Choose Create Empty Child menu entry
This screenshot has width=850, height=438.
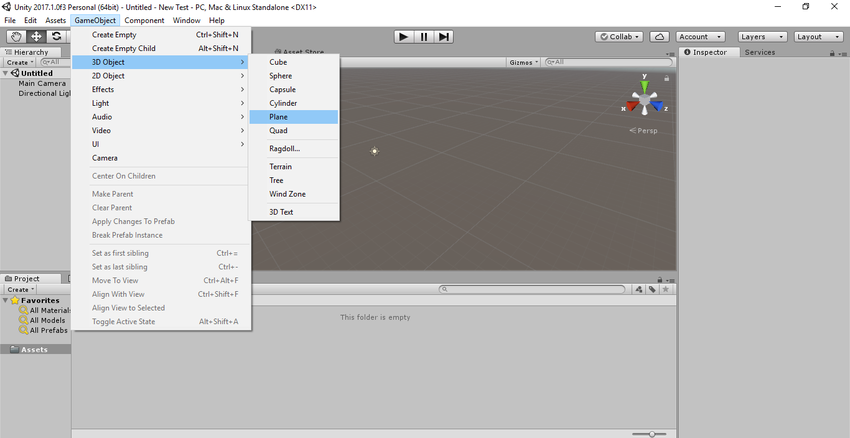click(161, 48)
